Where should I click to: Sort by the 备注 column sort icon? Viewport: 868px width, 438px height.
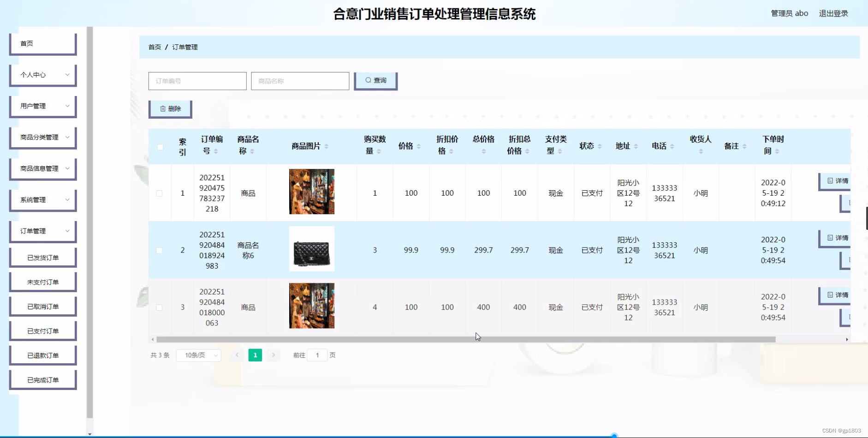click(744, 146)
